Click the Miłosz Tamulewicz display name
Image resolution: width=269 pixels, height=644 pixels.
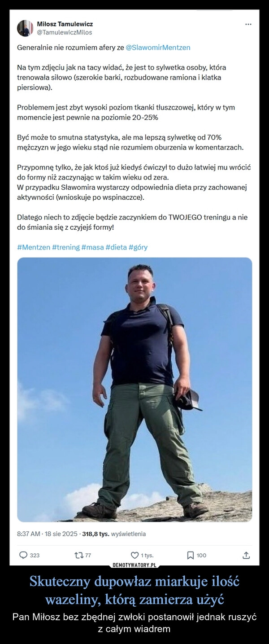click(65, 24)
